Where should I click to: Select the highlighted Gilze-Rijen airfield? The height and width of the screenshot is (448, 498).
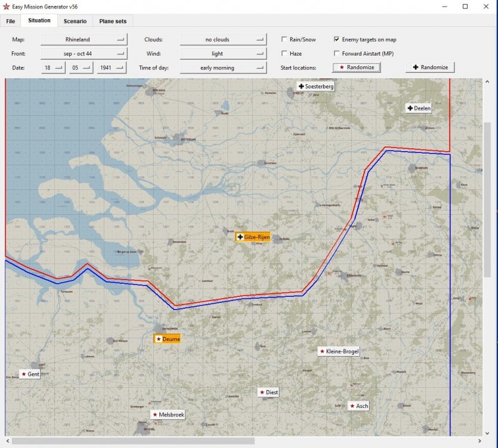pyautogui.click(x=253, y=237)
